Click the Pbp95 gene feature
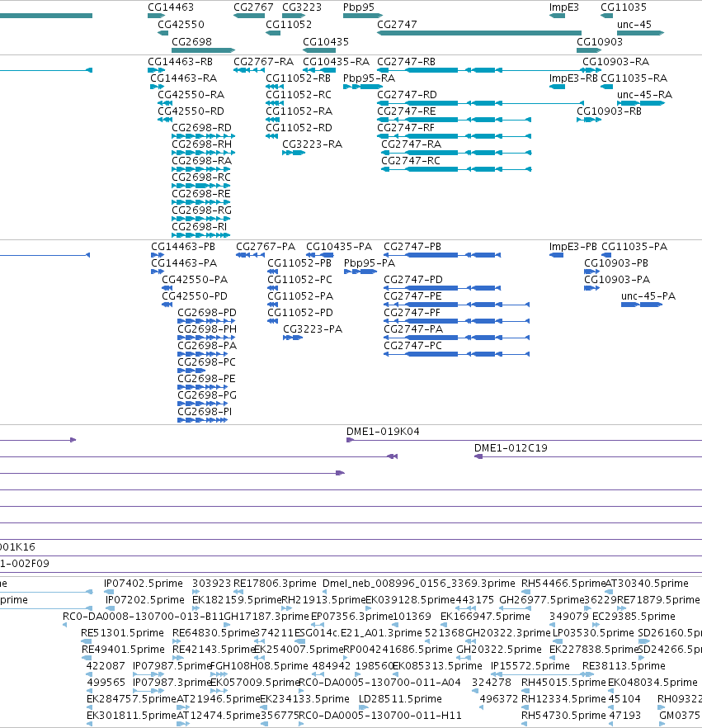The height and width of the screenshot is (728, 702). click(363, 16)
